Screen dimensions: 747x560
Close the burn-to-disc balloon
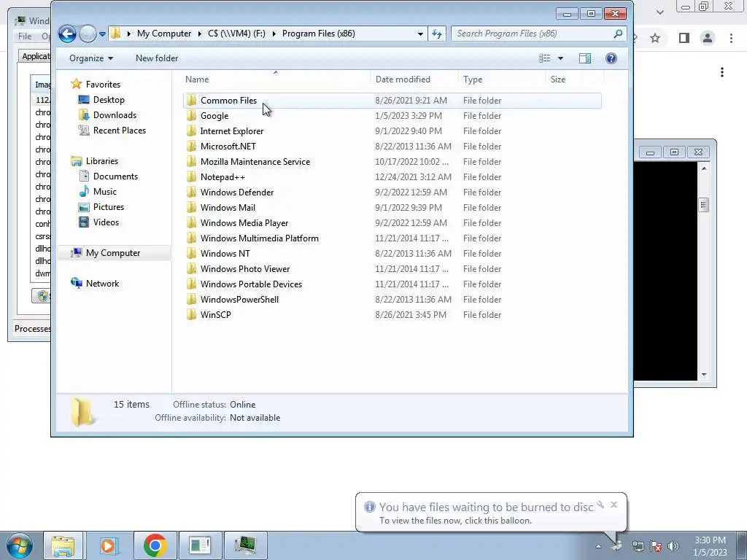[614, 505]
